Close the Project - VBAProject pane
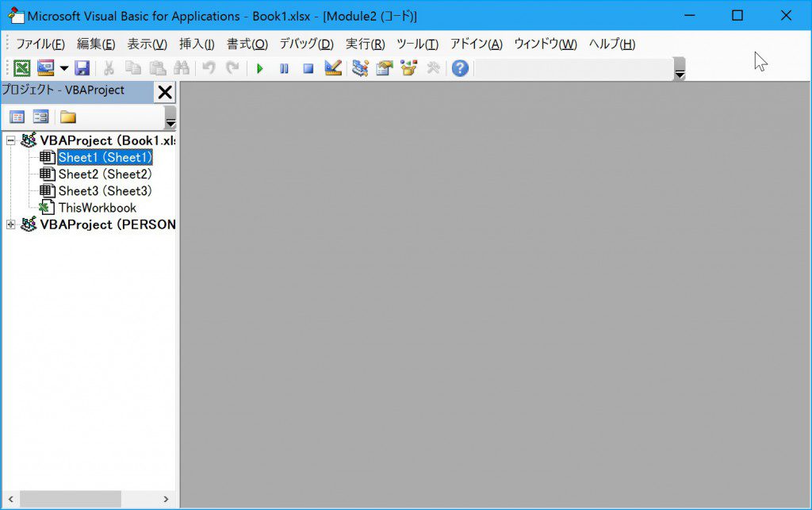This screenshot has width=812, height=510. (x=165, y=92)
